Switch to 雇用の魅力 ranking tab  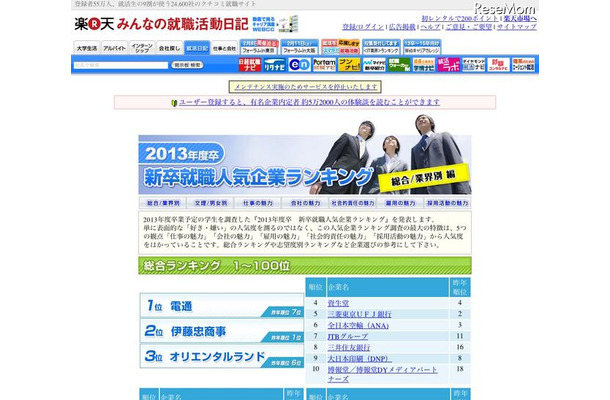click(400, 203)
